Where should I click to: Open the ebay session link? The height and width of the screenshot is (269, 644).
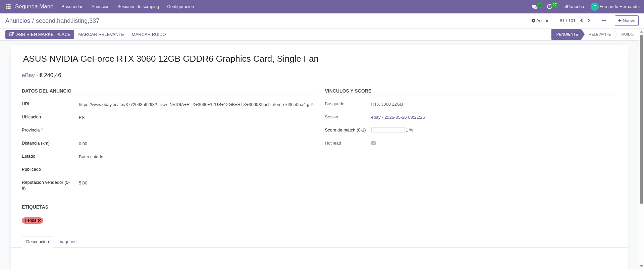tap(398, 117)
